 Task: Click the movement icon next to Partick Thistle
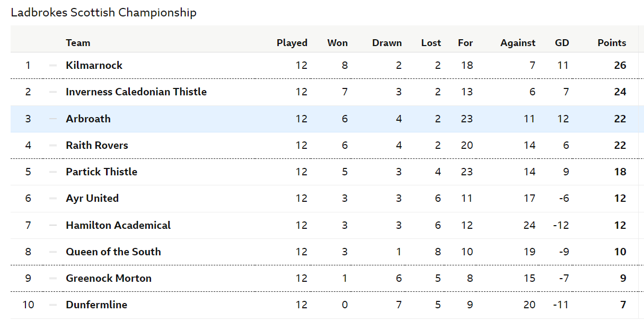(x=53, y=172)
